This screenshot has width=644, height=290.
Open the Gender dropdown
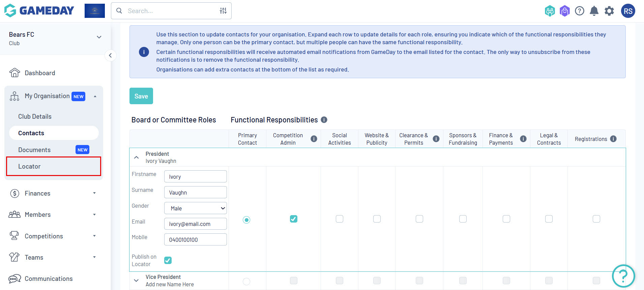point(195,208)
